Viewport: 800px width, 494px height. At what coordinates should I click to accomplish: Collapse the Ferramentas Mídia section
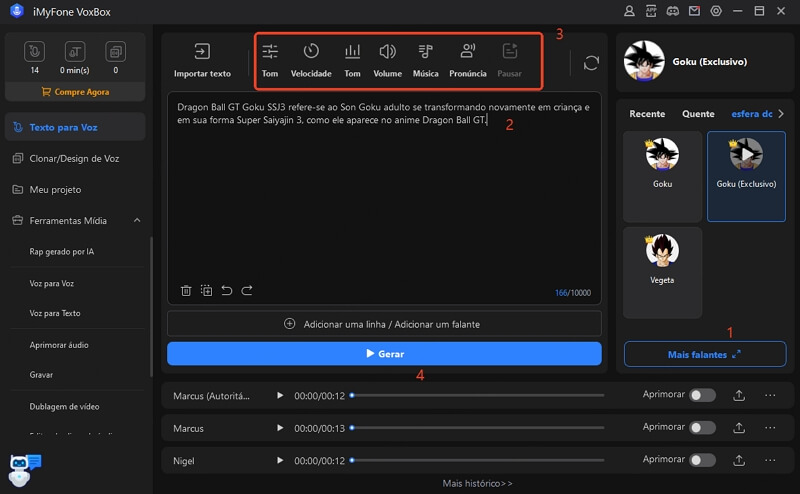click(x=137, y=220)
